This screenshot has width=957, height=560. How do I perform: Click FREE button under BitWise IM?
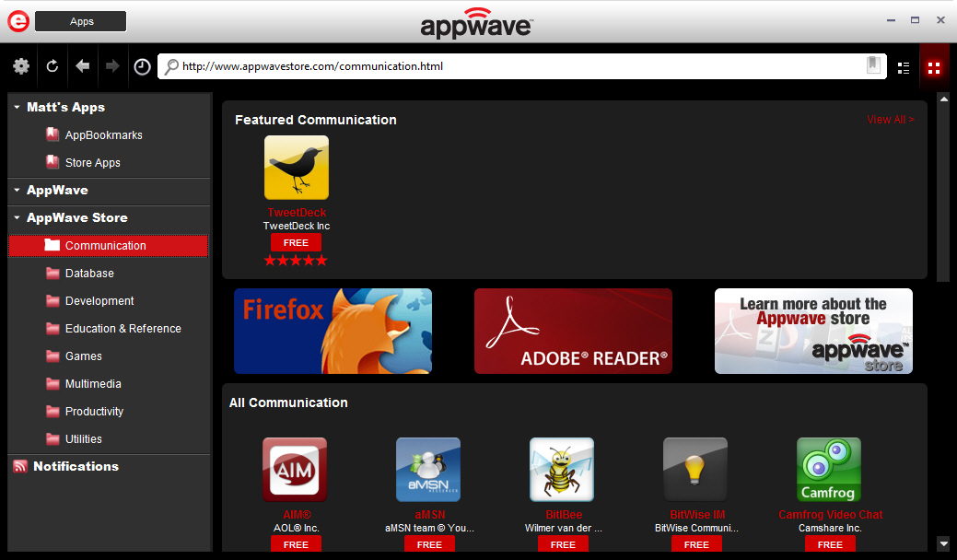coord(696,544)
